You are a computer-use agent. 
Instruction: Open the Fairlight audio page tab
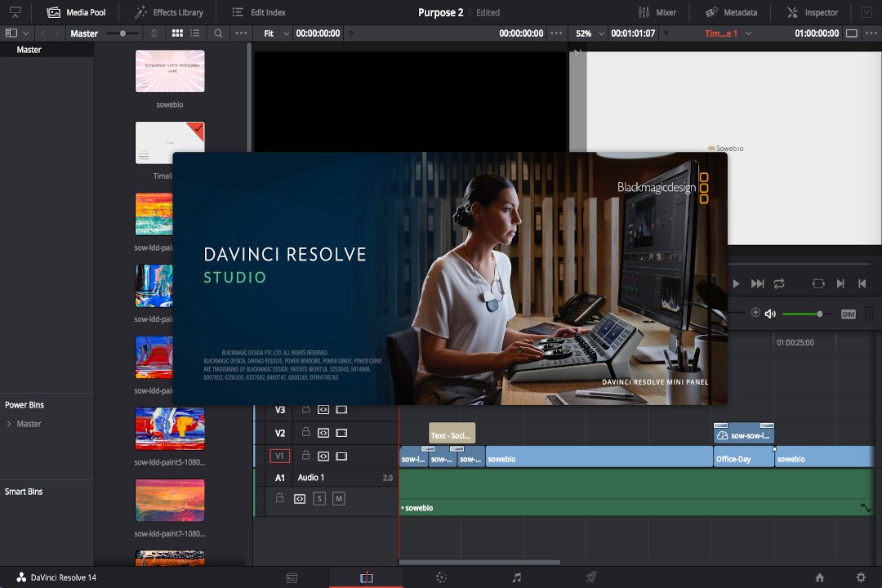coord(516,577)
